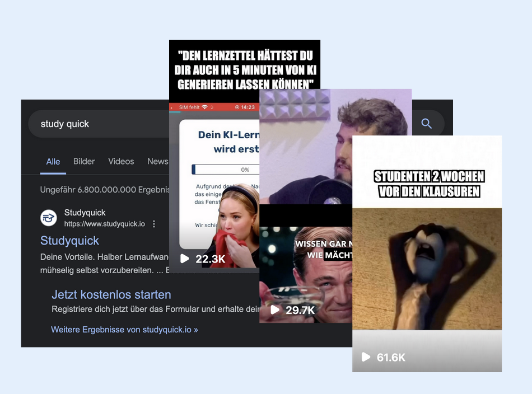This screenshot has width=532, height=394.
Task: Open the Studyquick result title link
Action: 69,241
